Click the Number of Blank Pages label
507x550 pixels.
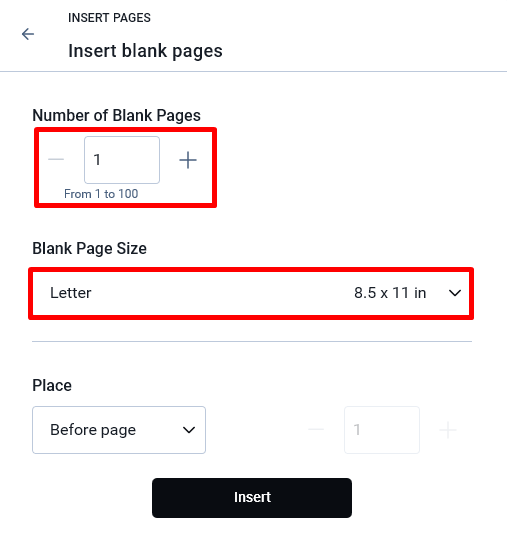pyautogui.click(x=116, y=116)
